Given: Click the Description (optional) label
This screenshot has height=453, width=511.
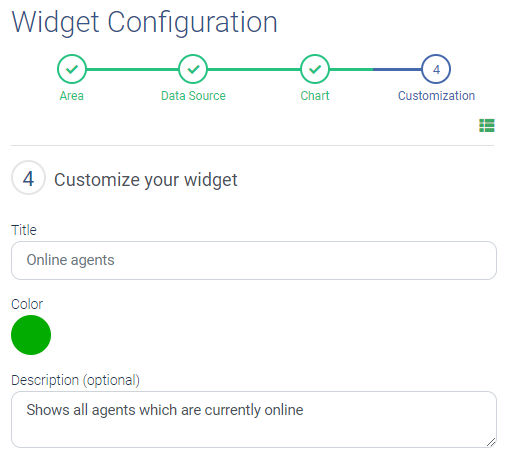Looking at the screenshot, I should pyautogui.click(x=75, y=380).
